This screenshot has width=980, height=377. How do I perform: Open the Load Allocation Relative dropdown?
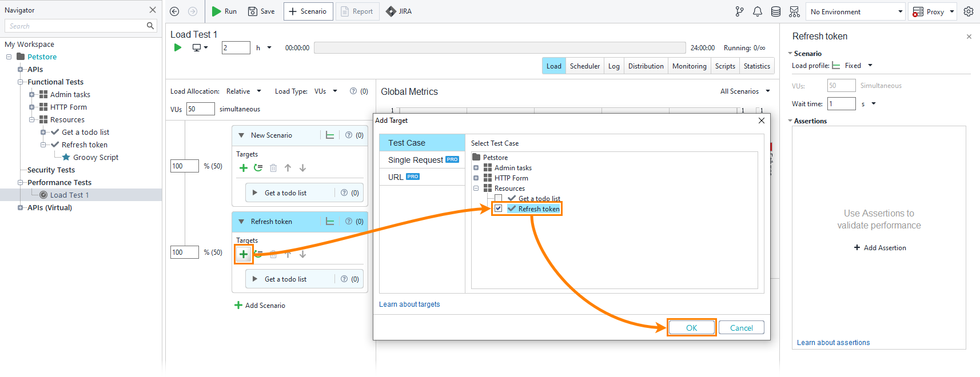(244, 91)
